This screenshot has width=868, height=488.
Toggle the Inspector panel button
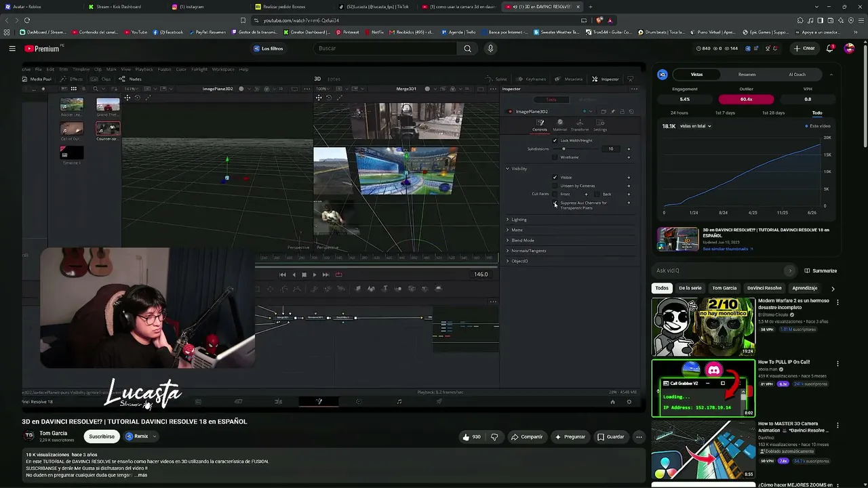(606, 79)
